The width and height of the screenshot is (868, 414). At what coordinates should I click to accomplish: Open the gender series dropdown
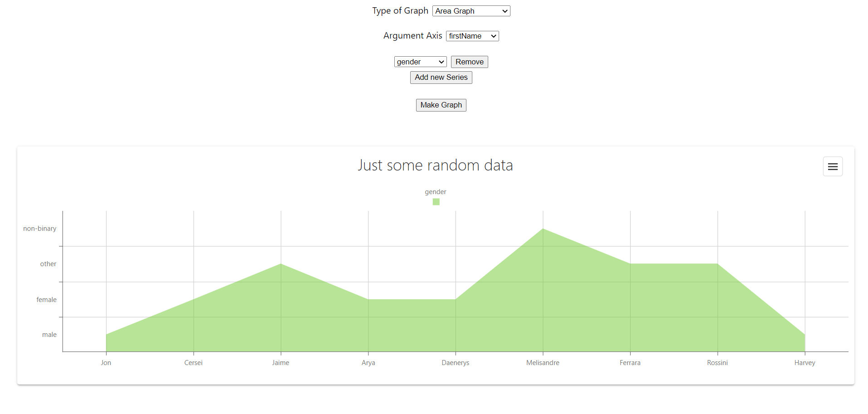(x=420, y=62)
